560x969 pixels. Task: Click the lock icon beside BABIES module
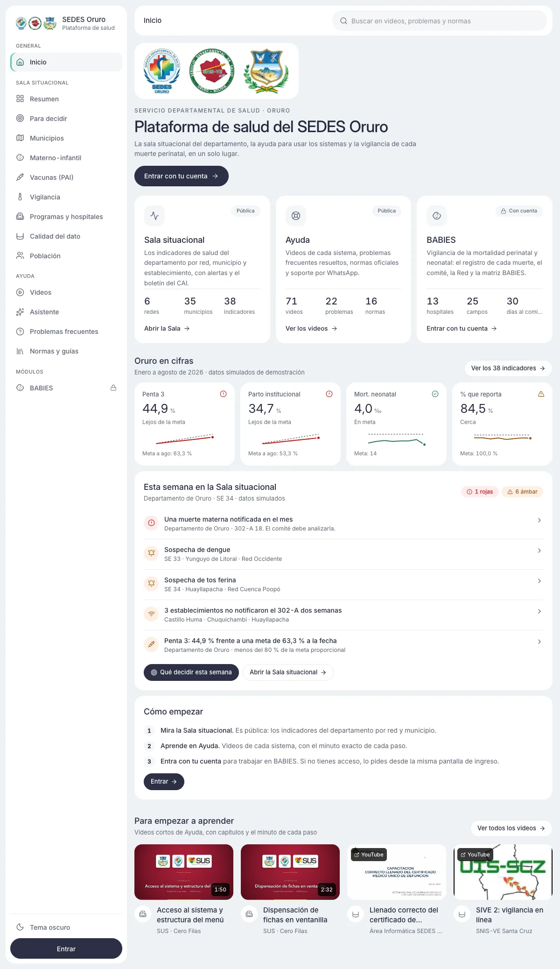click(x=113, y=388)
